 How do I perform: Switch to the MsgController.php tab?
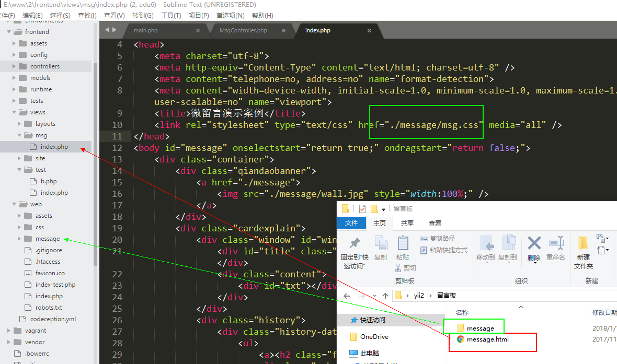pos(243,30)
